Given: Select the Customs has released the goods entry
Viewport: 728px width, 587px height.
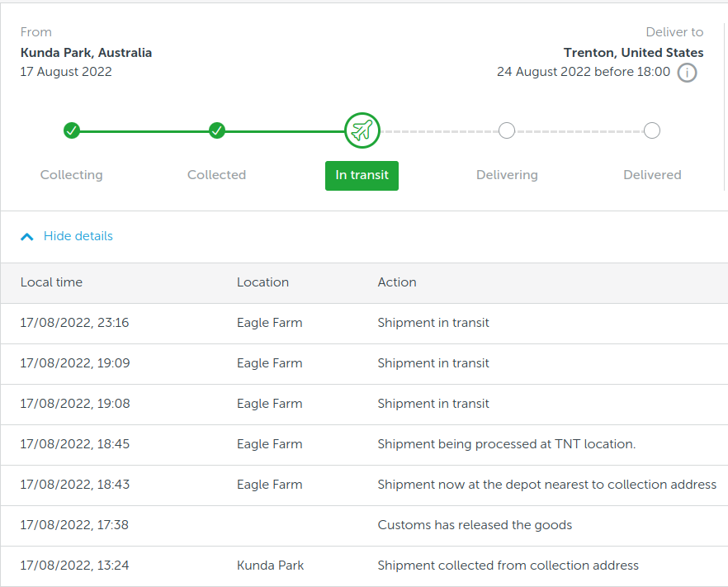Looking at the screenshot, I should tap(475, 525).
